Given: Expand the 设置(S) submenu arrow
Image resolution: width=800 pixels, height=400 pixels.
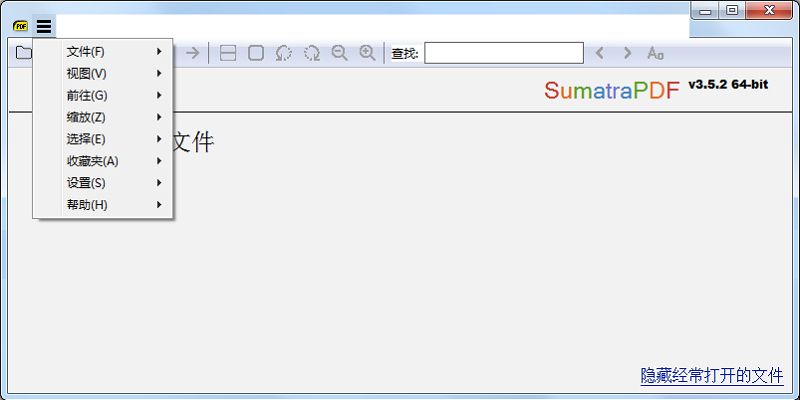Looking at the screenshot, I should coord(159,183).
